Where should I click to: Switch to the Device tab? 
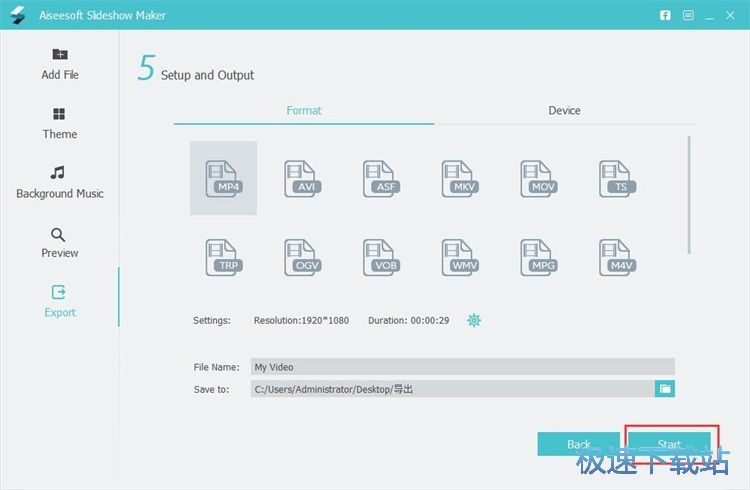click(564, 111)
